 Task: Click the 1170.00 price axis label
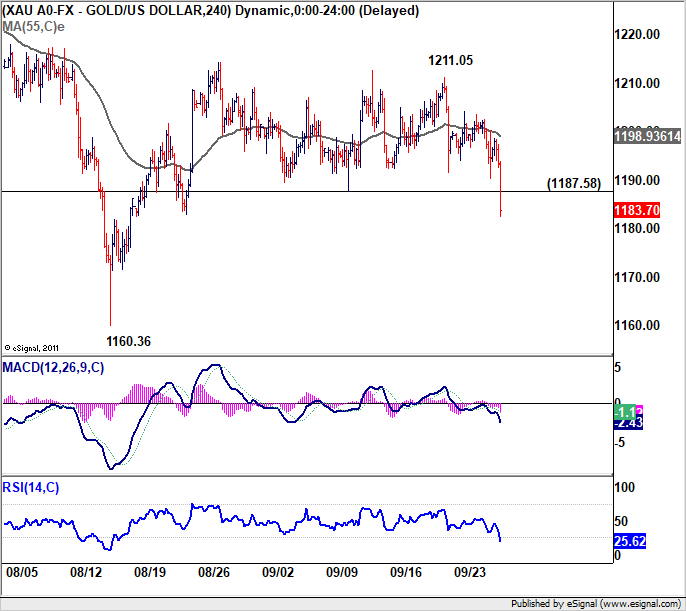click(x=637, y=277)
